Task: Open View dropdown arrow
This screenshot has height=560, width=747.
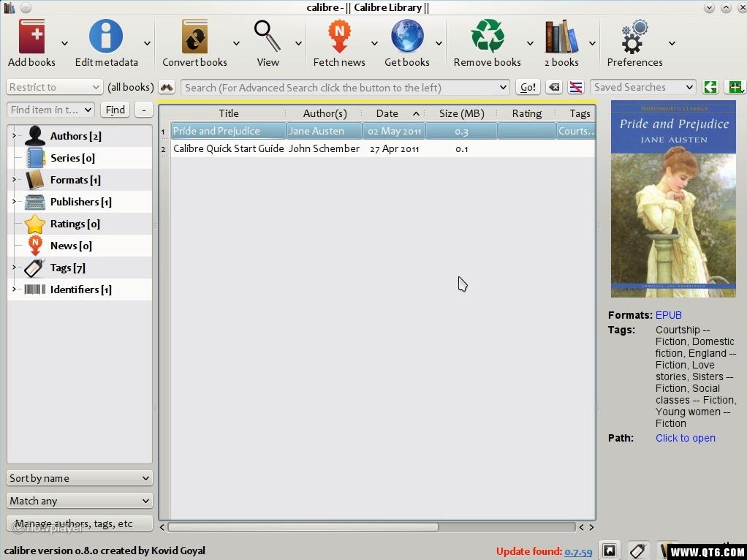Action: 298,43
